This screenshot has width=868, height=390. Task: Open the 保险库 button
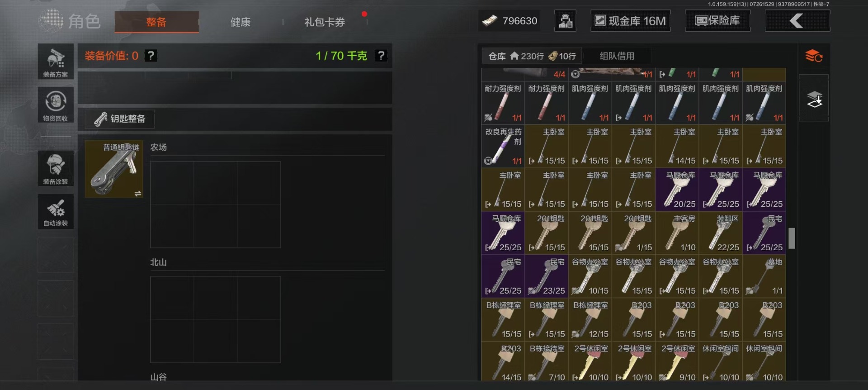pyautogui.click(x=717, y=21)
